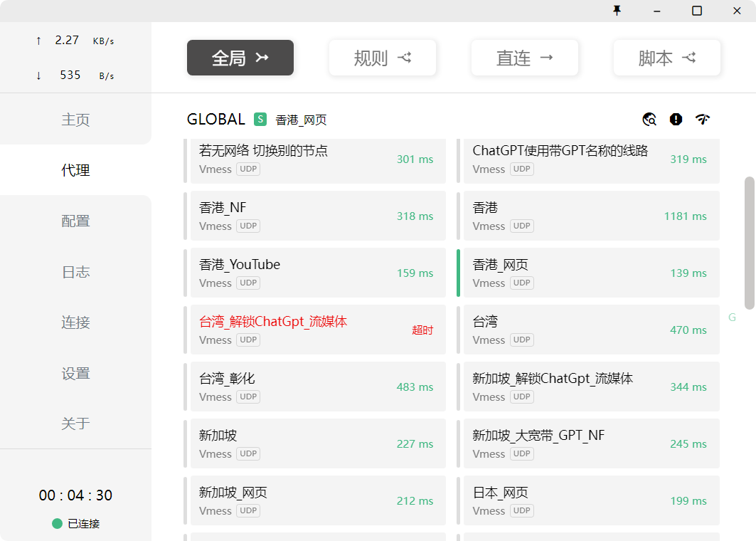This screenshot has width=756, height=541.
Task: Click the green connection status dot
Action: [x=56, y=523]
